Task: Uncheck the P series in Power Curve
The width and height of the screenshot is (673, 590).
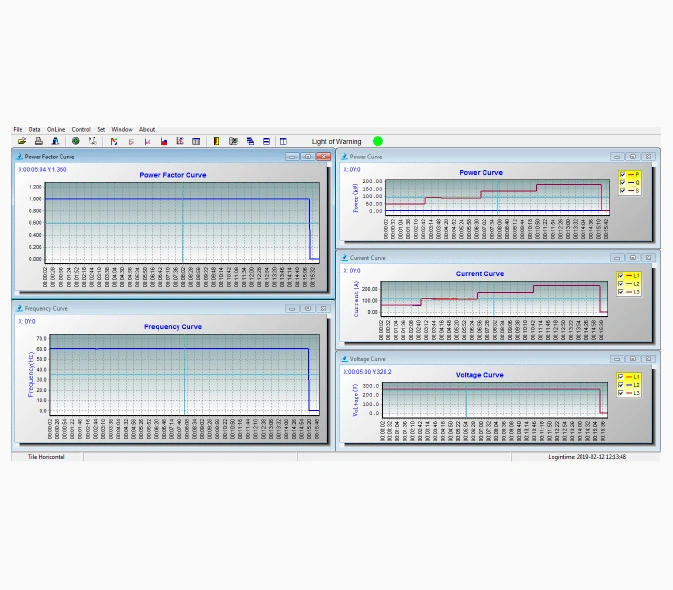Action: pyautogui.click(x=622, y=174)
